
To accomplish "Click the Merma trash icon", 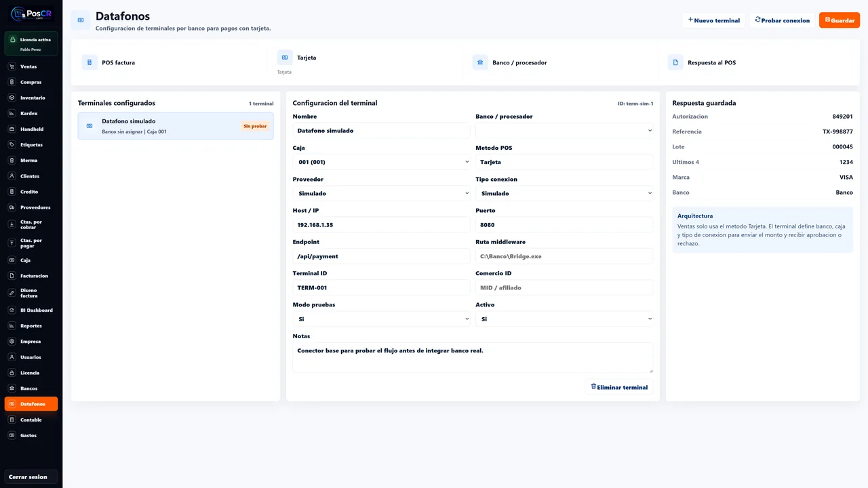I will (12, 160).
